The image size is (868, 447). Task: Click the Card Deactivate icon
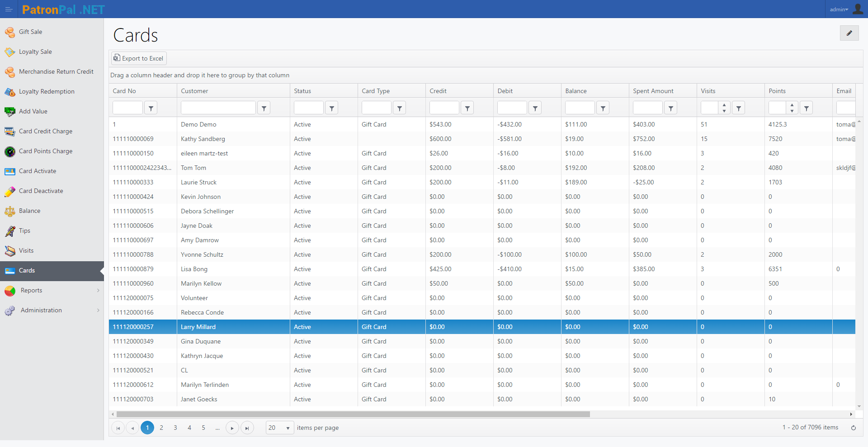click(10, 191)
